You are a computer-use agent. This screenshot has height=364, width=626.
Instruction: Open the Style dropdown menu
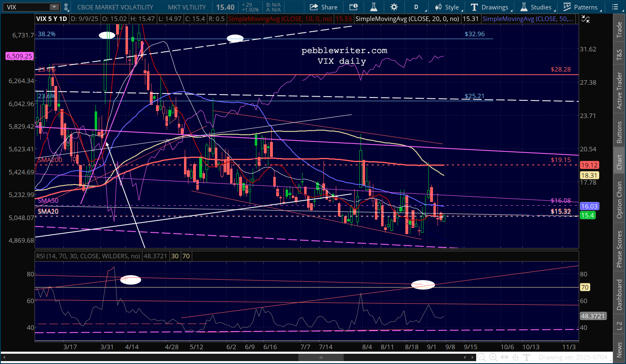pos(447,7)
